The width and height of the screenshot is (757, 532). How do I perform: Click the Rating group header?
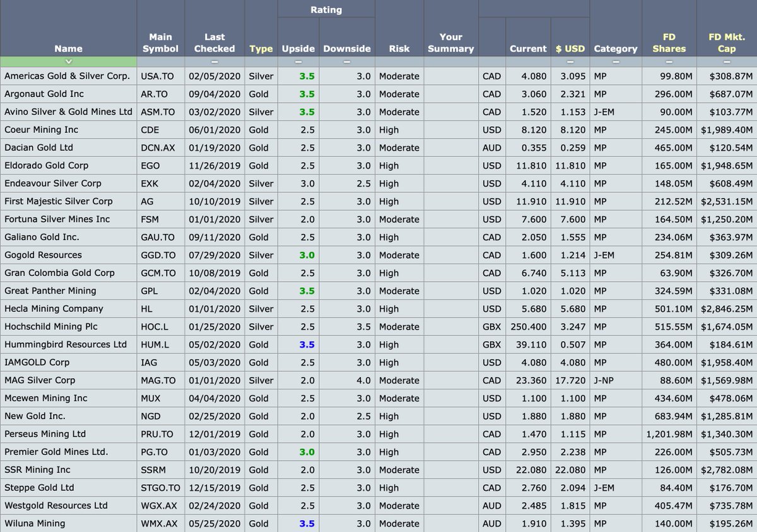coord(326,10)
